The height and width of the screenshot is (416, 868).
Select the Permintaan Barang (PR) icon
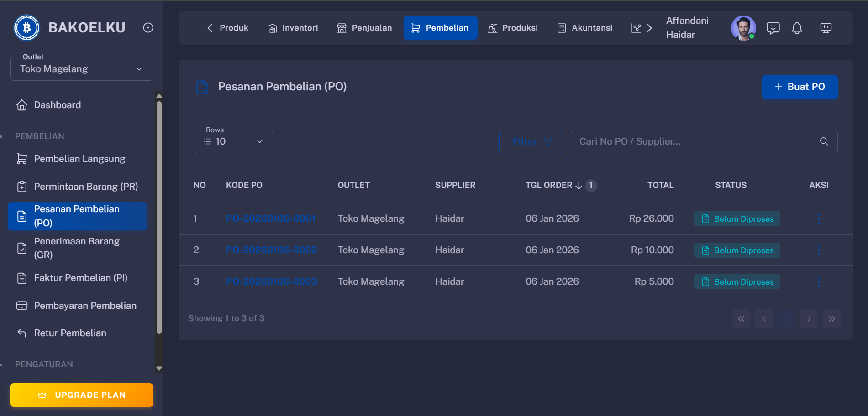(22, 186)
